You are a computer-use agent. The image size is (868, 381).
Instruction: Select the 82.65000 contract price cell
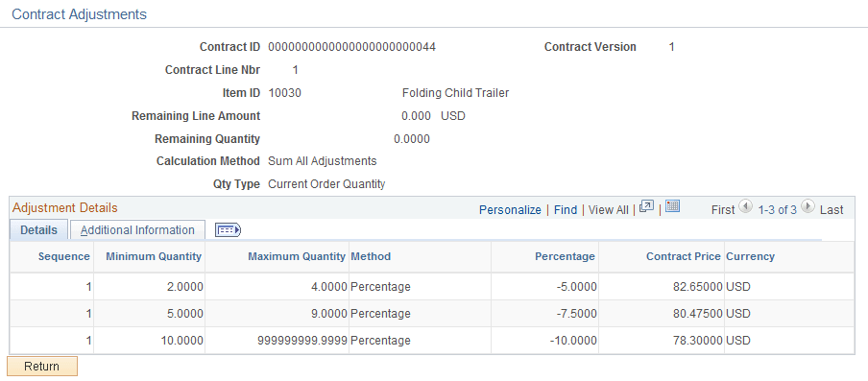[697, 287]
